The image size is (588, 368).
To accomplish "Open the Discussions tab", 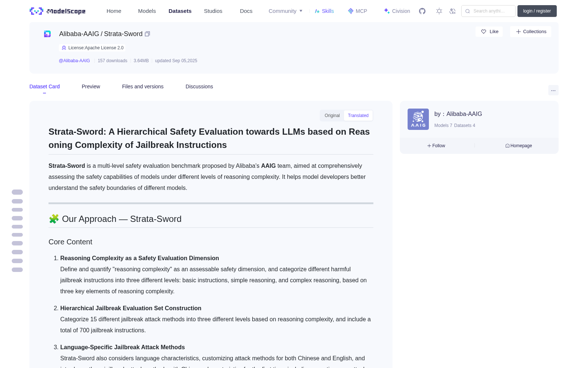I will tap(199, 86).
